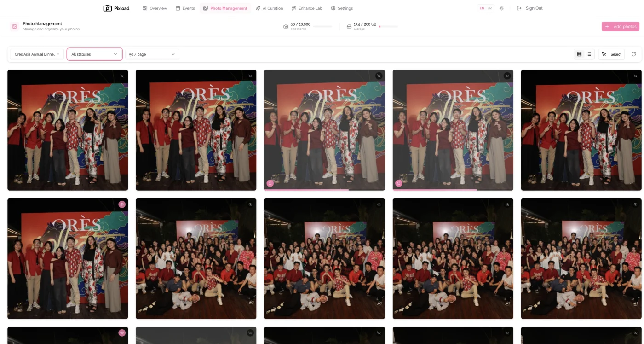Click the processing spinner on fourth top-row photo
Viewport: 644px width, 344px height.
point(399,183)
